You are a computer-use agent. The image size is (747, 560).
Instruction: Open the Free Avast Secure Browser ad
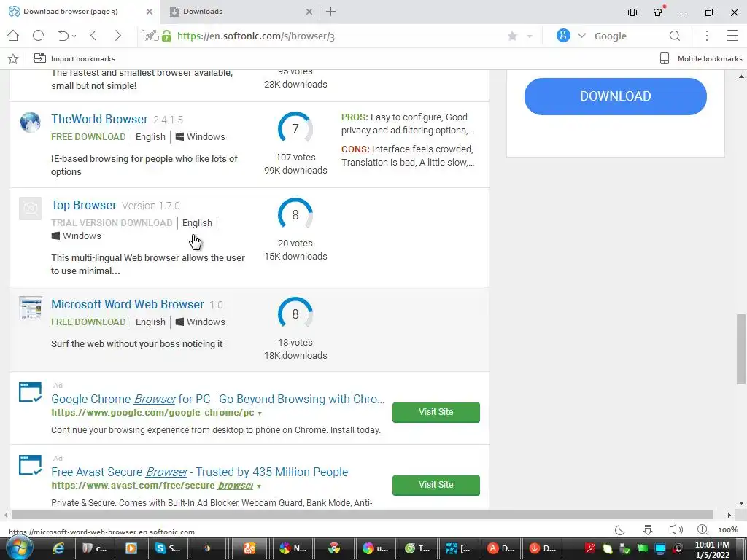tap(200, 472)
